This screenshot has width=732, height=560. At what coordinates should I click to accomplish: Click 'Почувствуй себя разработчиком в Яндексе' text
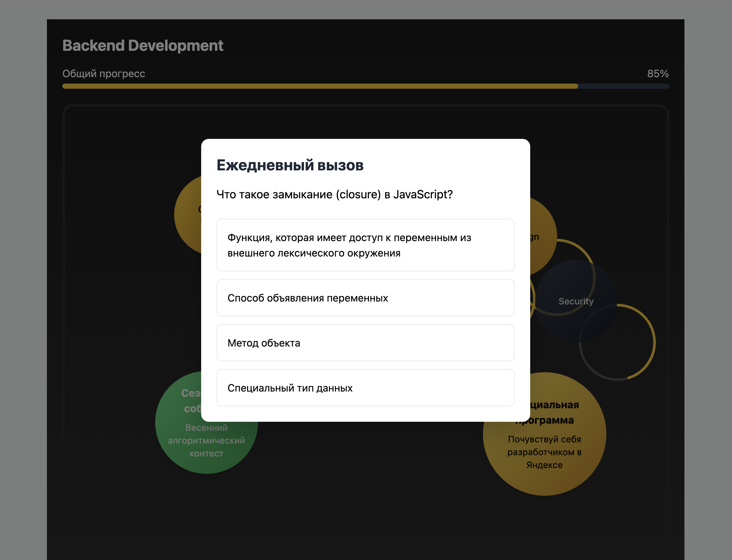(544, 452)
